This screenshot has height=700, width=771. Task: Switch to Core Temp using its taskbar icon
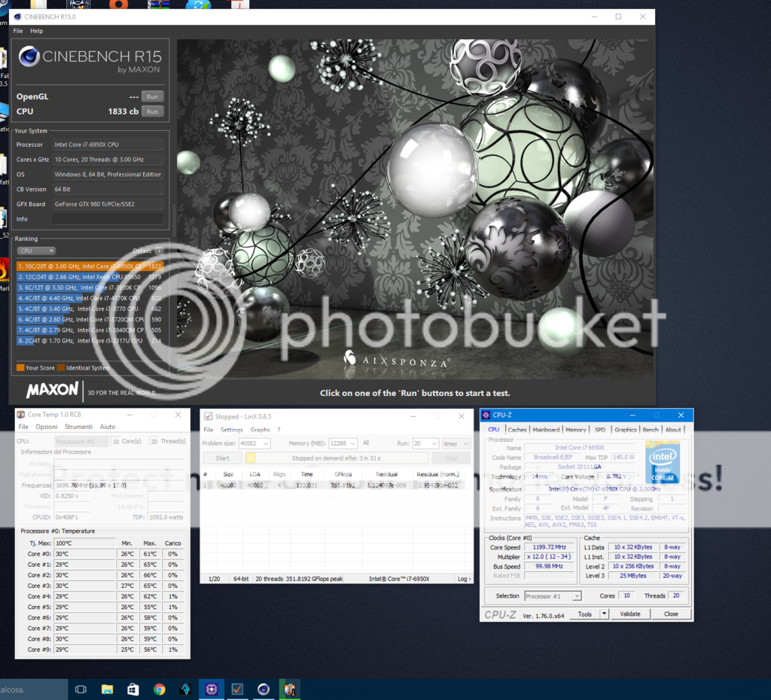click(x=289, y=689)
